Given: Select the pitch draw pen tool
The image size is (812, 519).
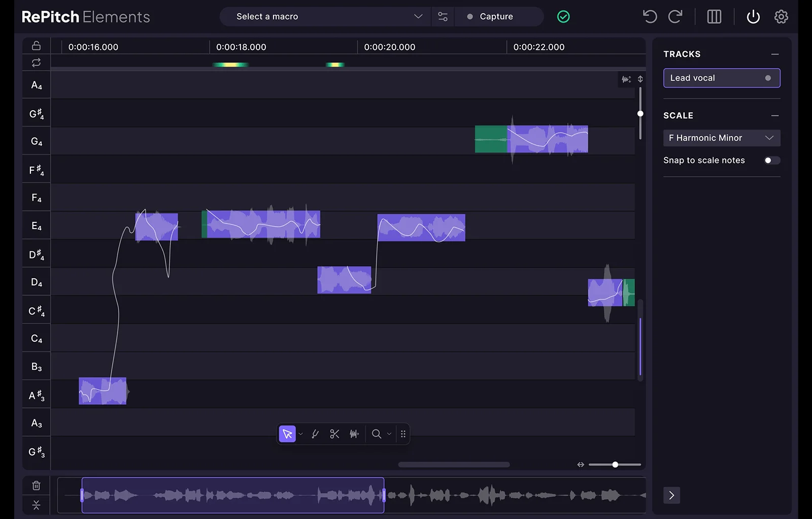Looking at the screenshot, I should tap(315, 434).
